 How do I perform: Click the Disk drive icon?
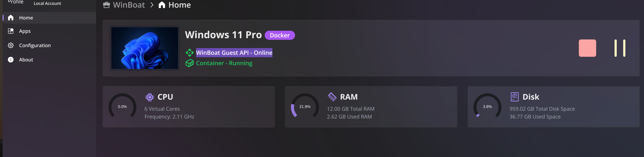point(514,97)
